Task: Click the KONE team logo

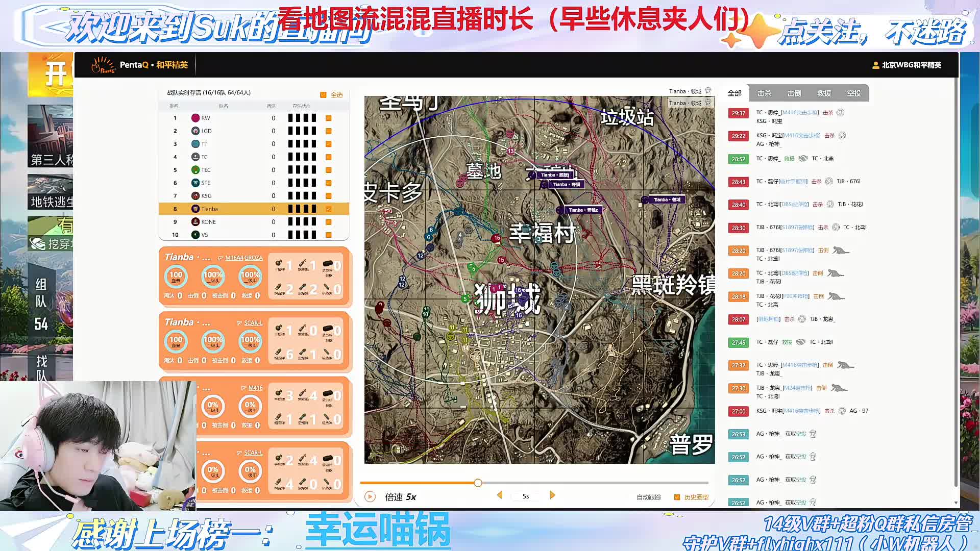Action: 195,222
